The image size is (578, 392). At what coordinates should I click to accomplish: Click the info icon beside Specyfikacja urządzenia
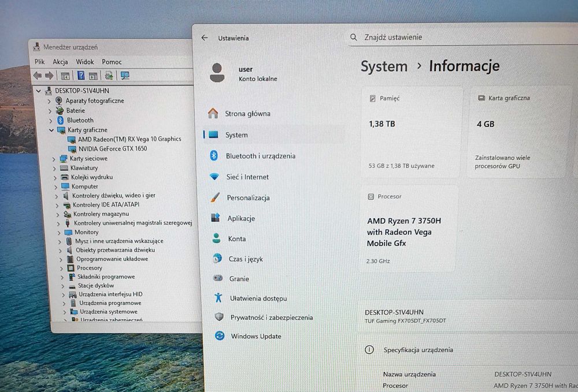pyautogui.click(x=369, y=350)
